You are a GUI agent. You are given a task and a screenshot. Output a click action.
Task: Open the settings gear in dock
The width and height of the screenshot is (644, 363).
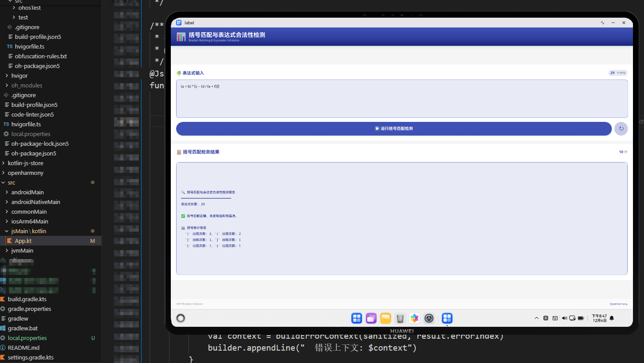pos(429,318)
